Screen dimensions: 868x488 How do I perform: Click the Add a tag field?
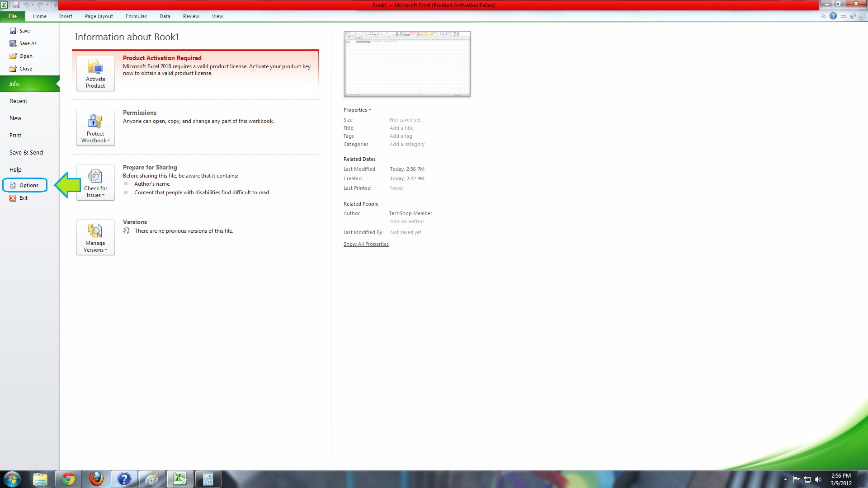pyautogui.click(x=401, y=136)
